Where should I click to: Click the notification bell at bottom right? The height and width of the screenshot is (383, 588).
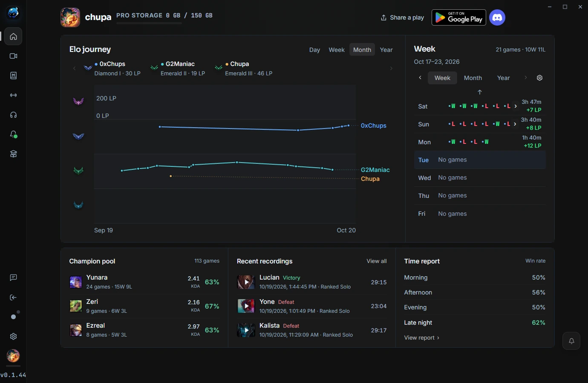coord(571,341)
